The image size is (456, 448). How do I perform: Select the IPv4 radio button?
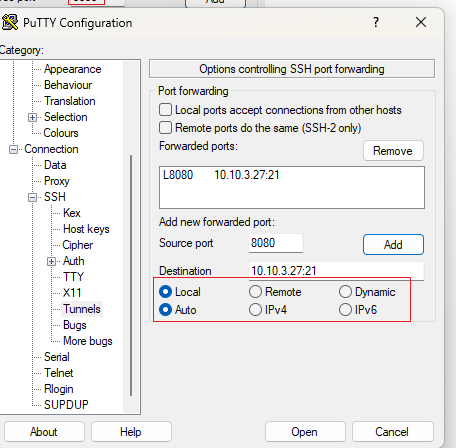pyautogui.click(x=255, y=310)
